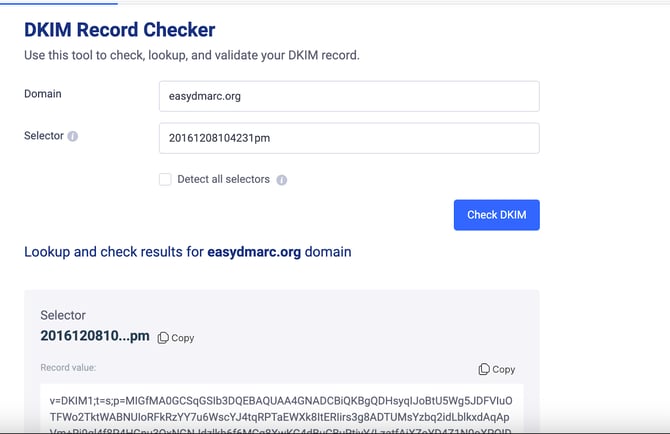Click the Selector field label in form
This screenshot has width=670, height=434.
pyautogui.click(x=44, y=136)
